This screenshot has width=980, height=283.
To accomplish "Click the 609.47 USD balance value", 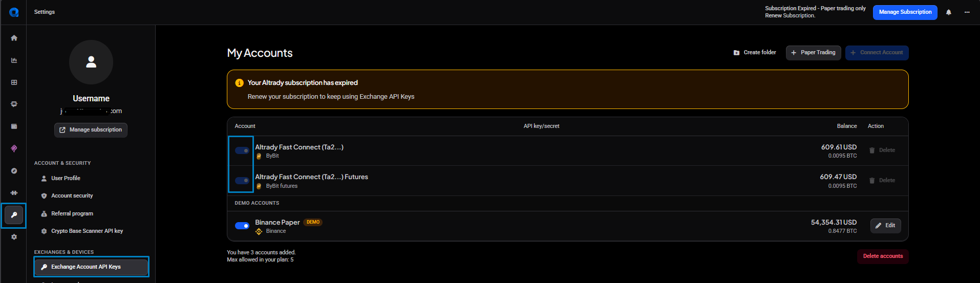I will point(838,177).
